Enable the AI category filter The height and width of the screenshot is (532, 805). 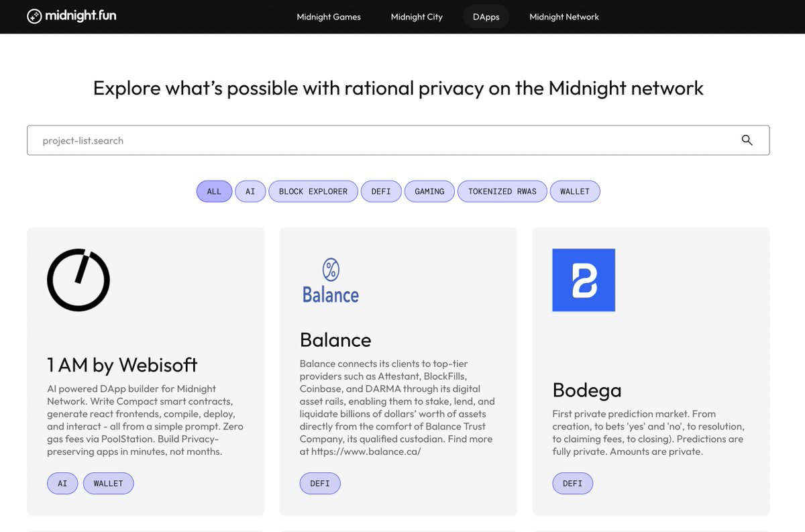(250, 191)
